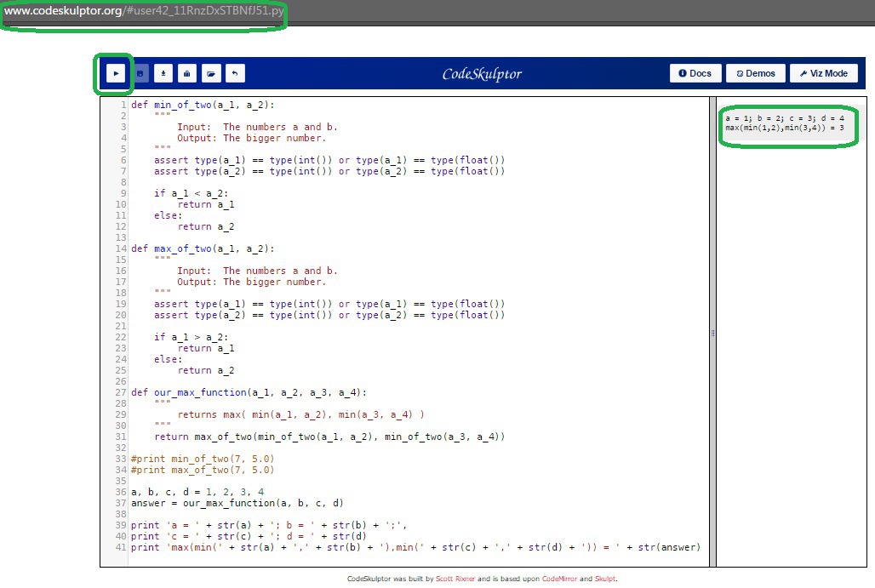Click the splitter between editor and console
875x588 pixels.
[x=712, y=334]
